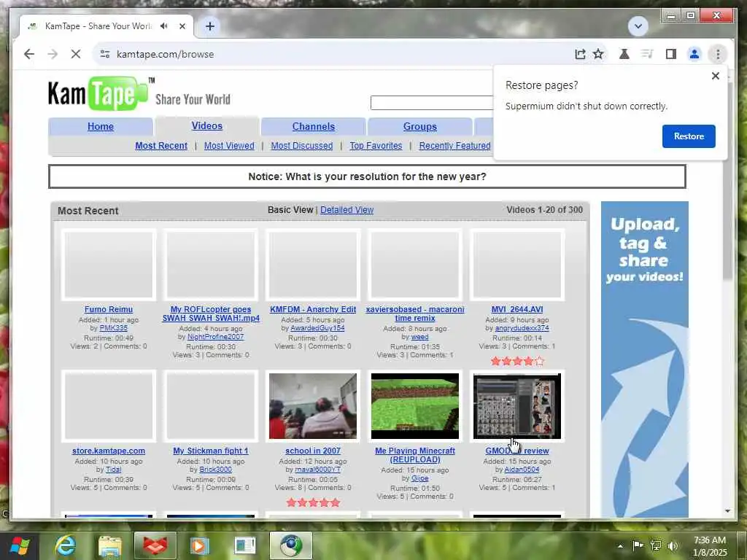The height and width of the screenshot is (560, 747).
Task: Open the Fumo Reimu video link
Action: tap(109, 309)
